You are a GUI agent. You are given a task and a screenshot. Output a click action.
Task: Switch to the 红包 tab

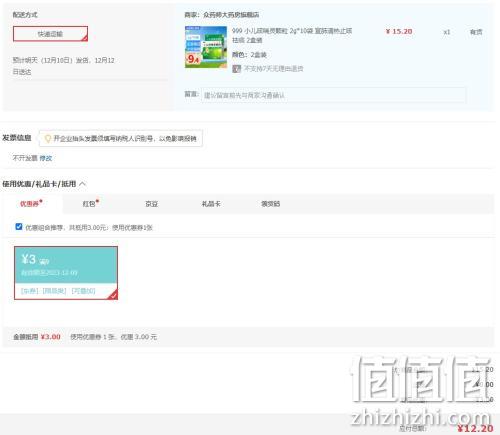[x=90, y=203]
